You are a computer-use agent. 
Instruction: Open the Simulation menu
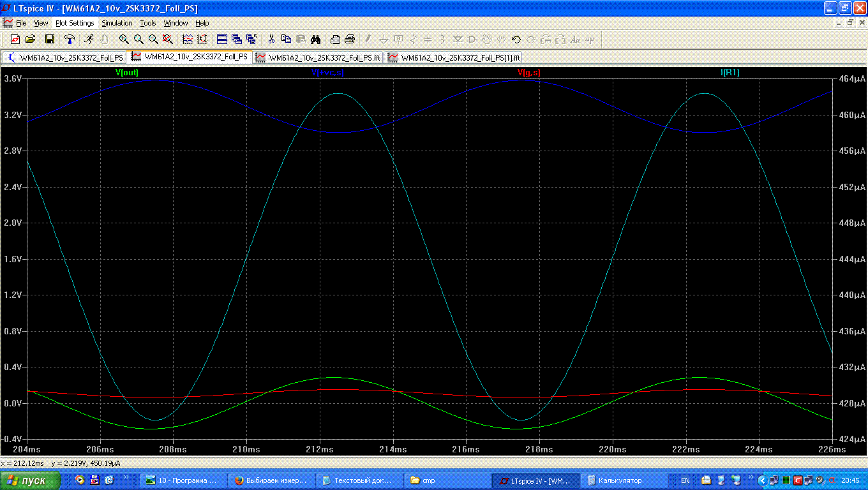pyautogui.click(x=117, y=23)
